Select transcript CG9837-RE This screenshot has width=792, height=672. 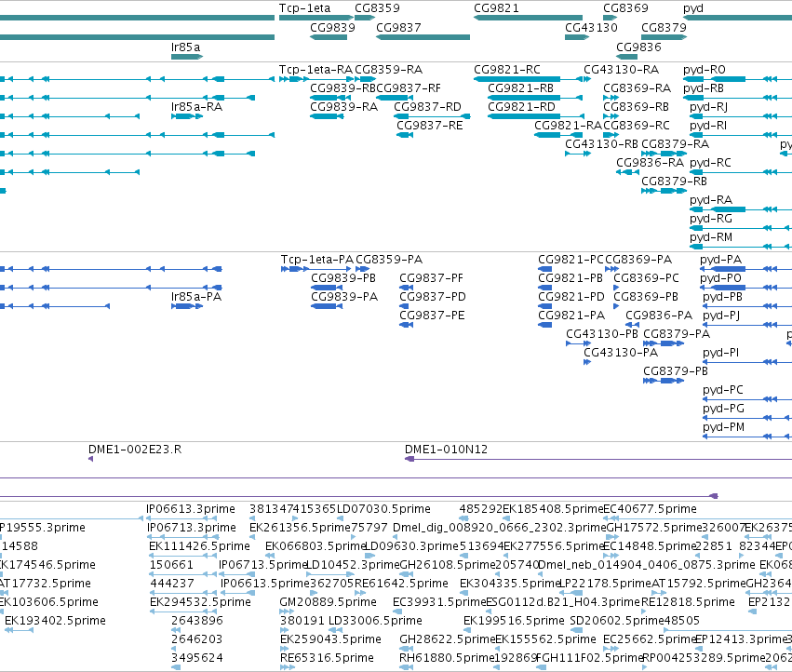coord(429,126)
